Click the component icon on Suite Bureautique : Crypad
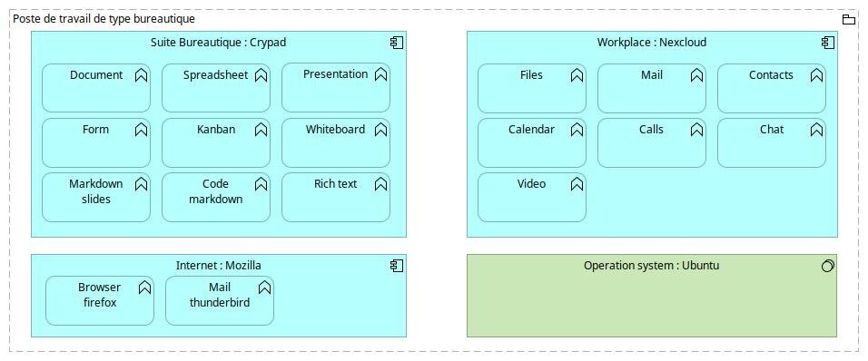The height and width of the screenshot is (361, 868). [397, 43]
